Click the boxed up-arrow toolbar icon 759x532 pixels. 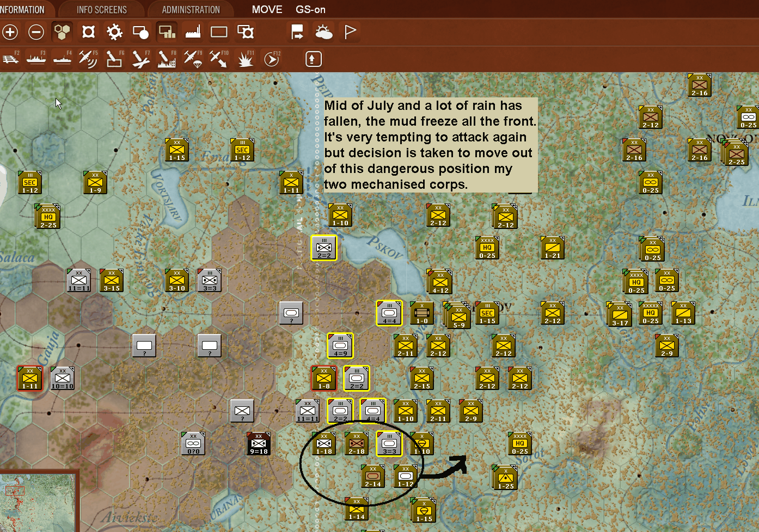(313, 59)
